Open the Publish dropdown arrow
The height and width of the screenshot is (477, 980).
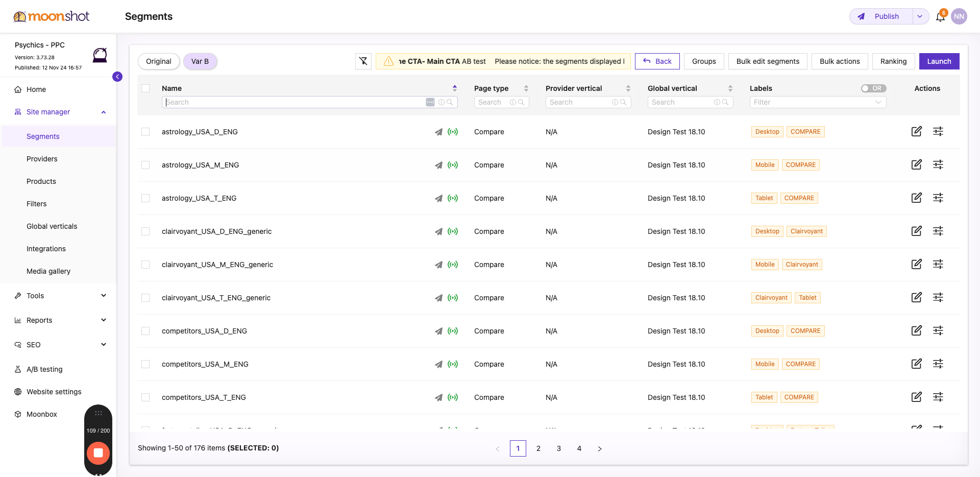coord(920,16)
